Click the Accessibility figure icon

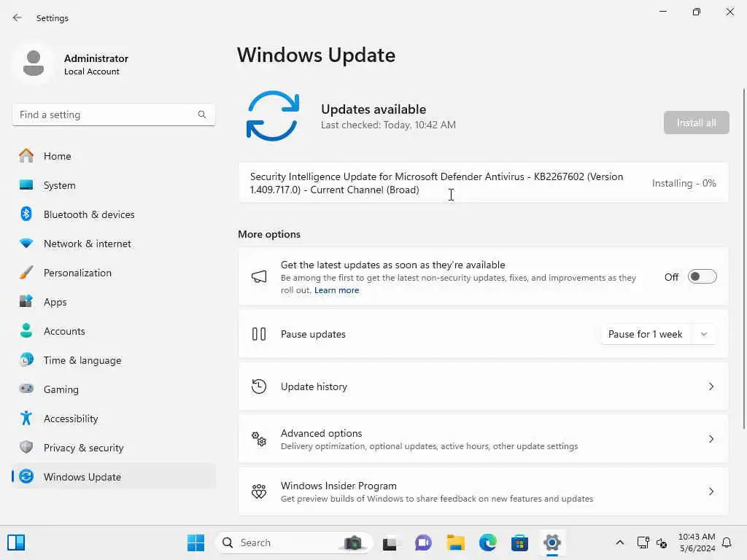point(26,418)
